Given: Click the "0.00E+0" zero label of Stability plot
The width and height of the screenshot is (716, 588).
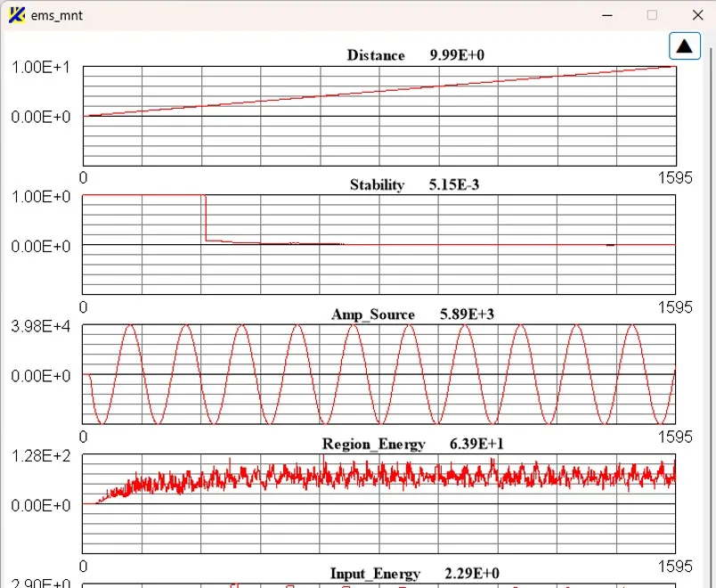Looking at the screenshot, I should [x=41, y=247].
